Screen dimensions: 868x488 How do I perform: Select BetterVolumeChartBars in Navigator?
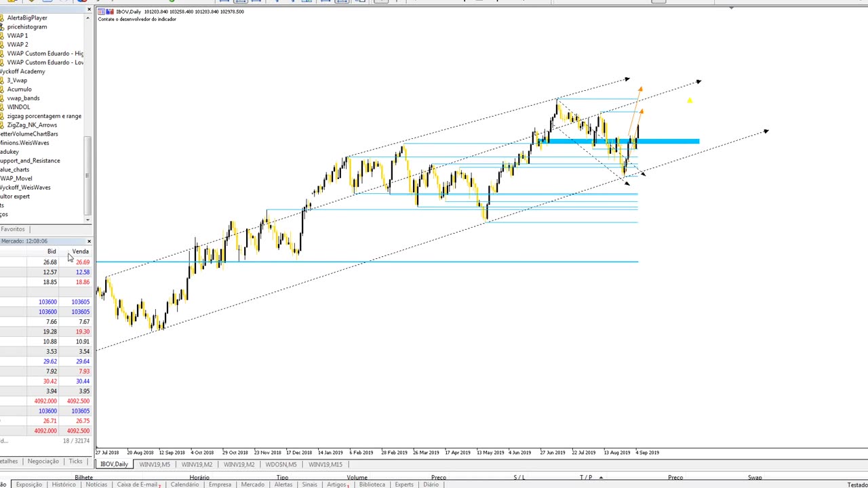click(28, 134)
